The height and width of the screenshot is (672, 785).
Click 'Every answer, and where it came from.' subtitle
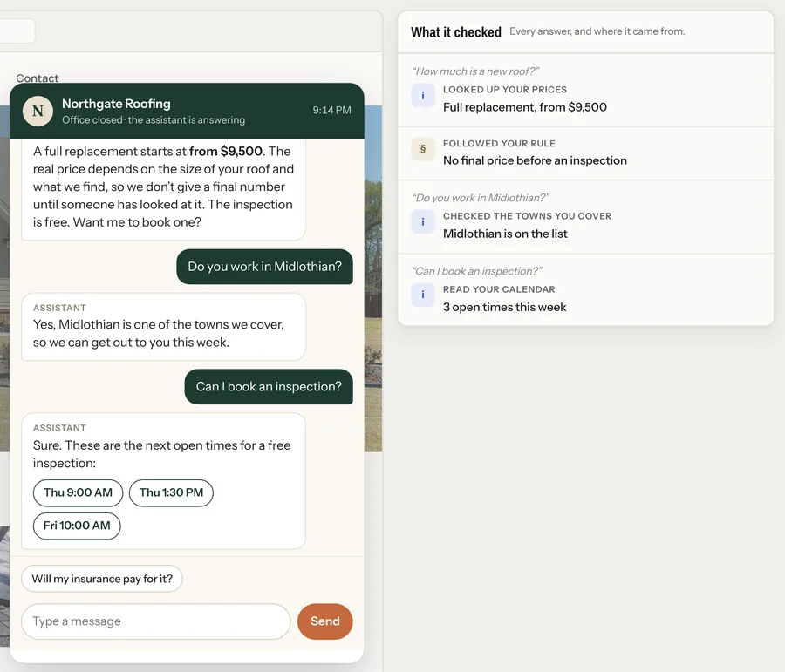(597, 31)
